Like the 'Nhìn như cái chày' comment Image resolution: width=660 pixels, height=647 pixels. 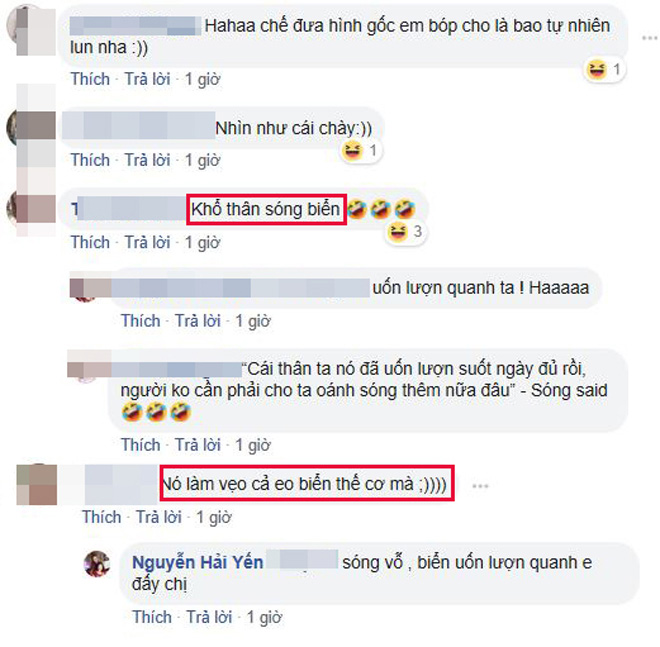[x=90, y=160]
